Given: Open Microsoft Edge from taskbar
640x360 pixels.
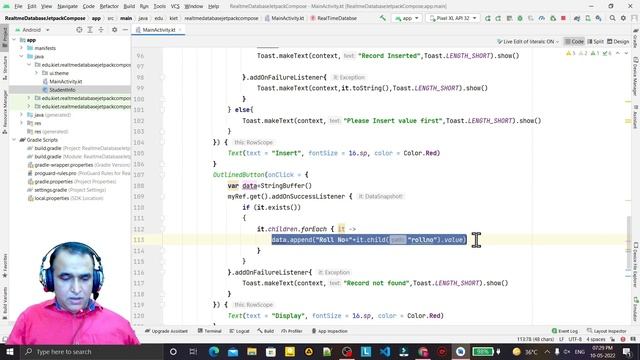Looking at the screenshot, I should 213,351.
